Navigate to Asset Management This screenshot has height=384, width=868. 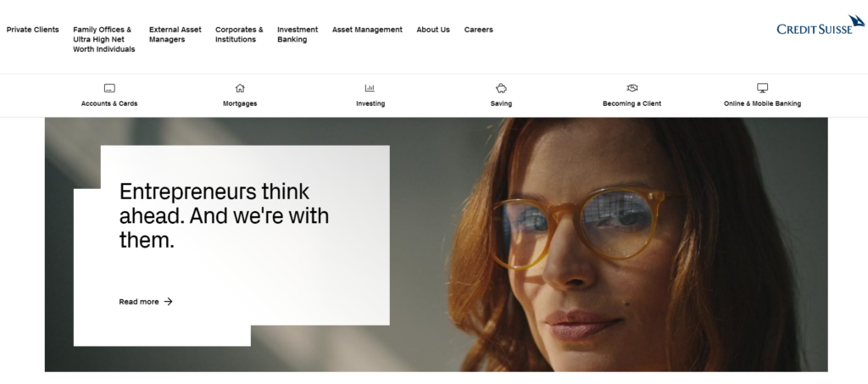click(367, 30)
